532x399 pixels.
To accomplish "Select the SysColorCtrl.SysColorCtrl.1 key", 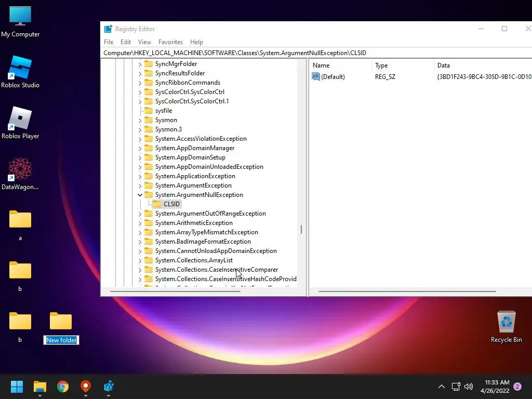I will (x=192, y=101).
